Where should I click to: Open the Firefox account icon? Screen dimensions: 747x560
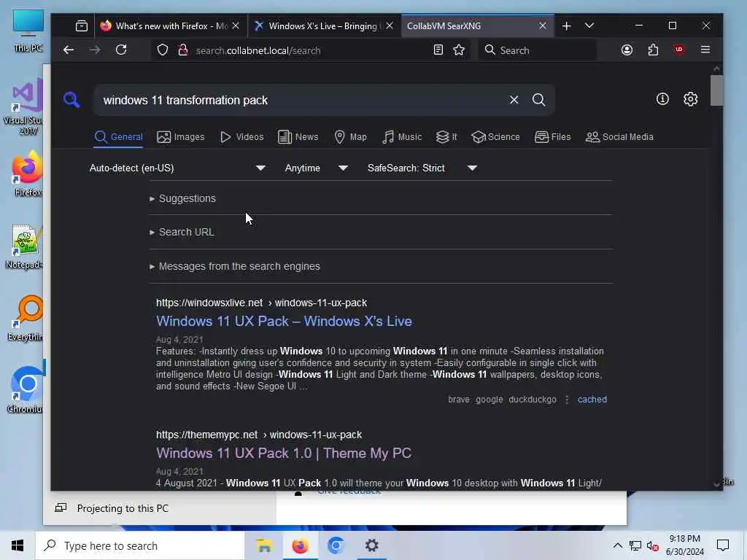tap(627, 50)
